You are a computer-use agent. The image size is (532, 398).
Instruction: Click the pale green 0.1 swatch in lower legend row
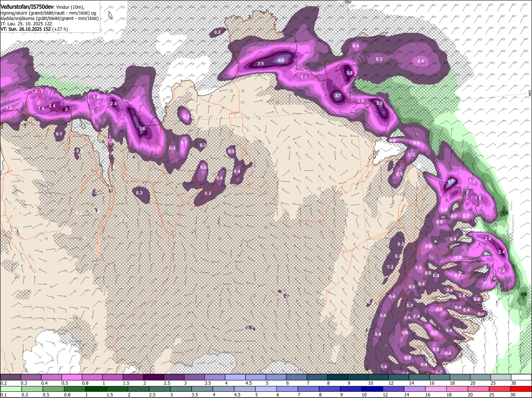[x=11, y=389]
